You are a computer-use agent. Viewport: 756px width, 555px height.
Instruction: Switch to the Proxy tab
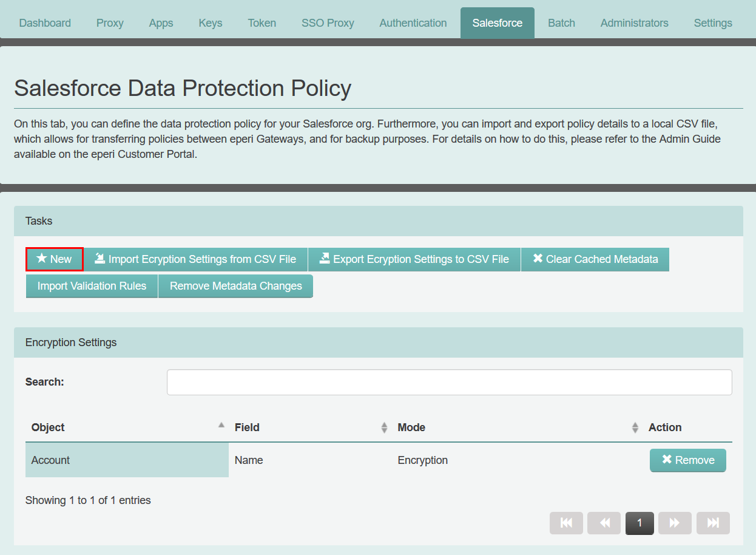point(110,23)
